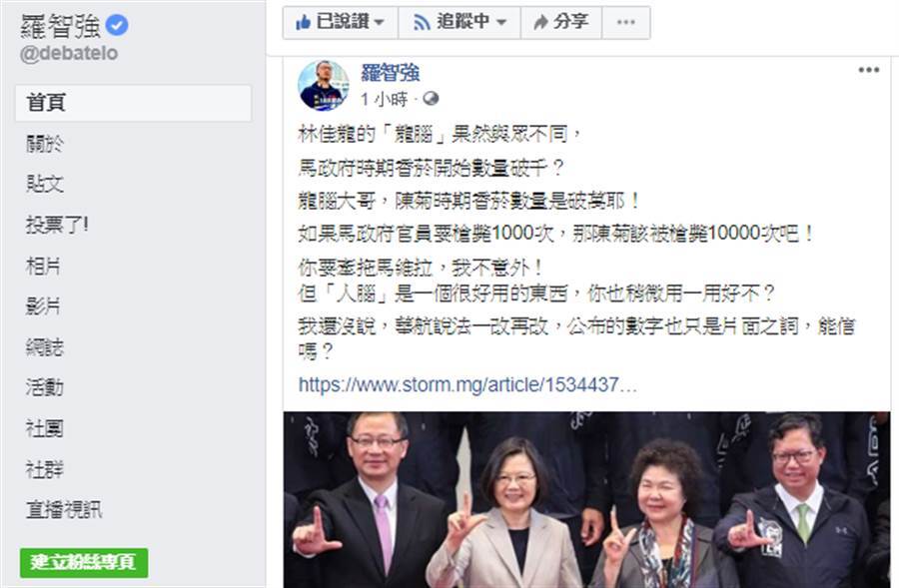Screen dimensions: 899x588
Task: Open the page options ellipsis next to 分享
Action: (626, 22)
